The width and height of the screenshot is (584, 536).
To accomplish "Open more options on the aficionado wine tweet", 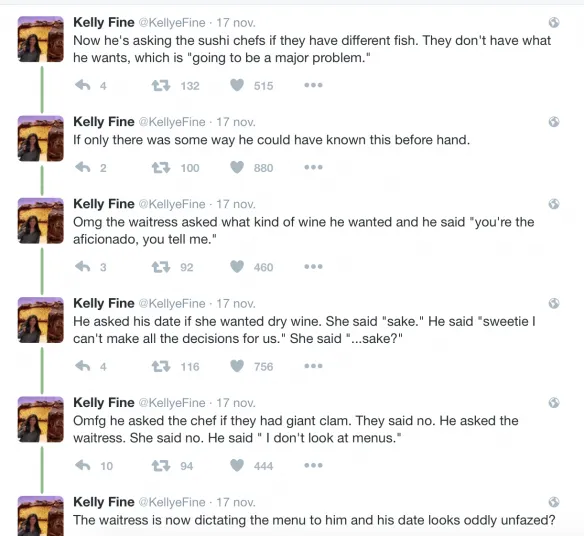I will pyautogui.click(x=313, y=267).
